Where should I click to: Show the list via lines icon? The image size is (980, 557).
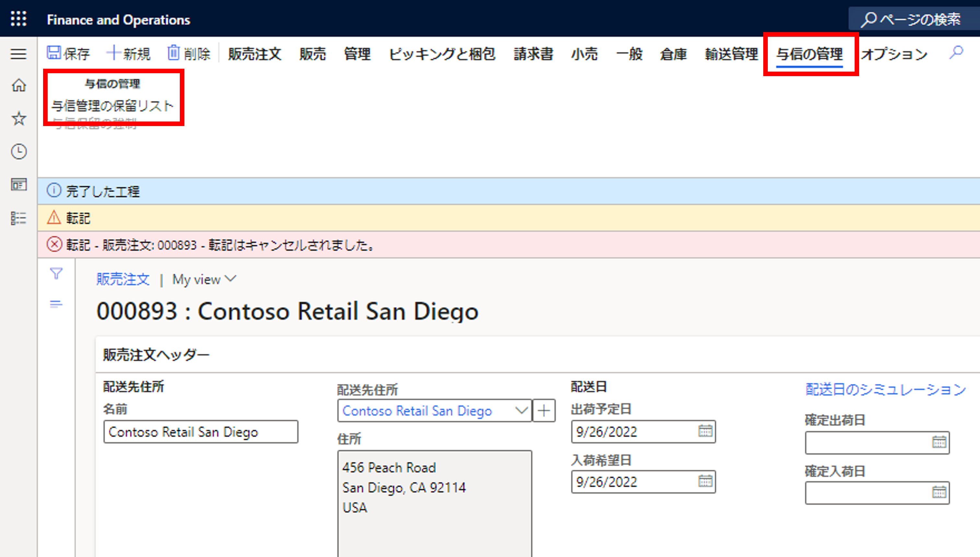[x=56, y=304]
